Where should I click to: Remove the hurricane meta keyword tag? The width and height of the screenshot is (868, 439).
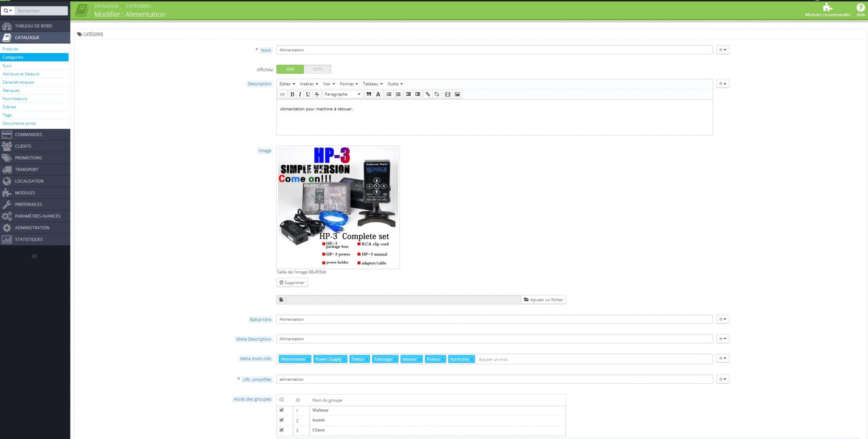[x=472, y=360]
